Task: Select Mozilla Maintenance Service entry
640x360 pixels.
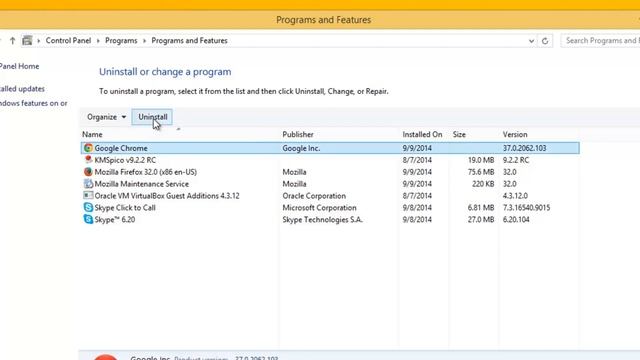Action: (142, 184)
